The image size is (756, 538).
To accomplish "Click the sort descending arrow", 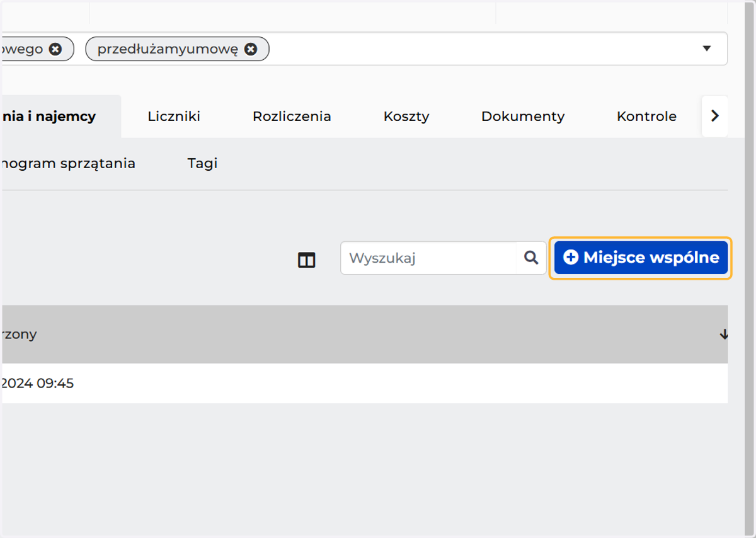I will pyautogui.click(x=723, y=335).
